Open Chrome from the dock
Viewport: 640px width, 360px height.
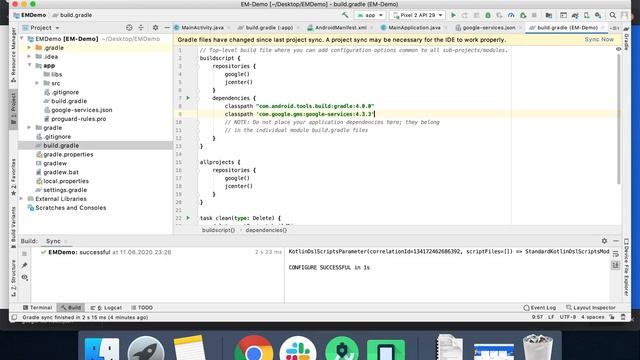[x=253, y=348]
